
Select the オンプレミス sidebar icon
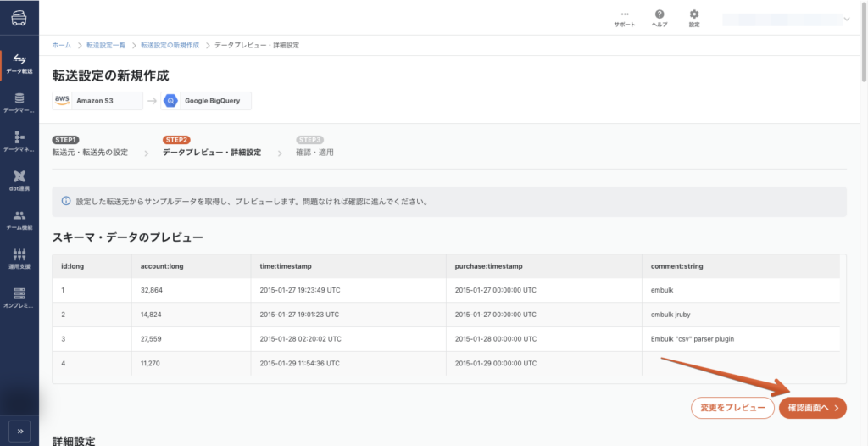coord(19,298)
